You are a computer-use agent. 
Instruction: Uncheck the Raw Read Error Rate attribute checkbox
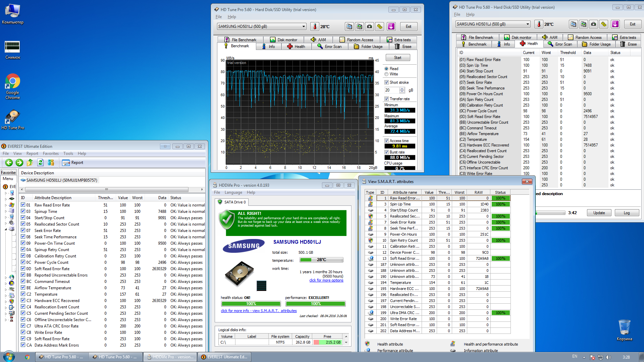coord(23,205)
